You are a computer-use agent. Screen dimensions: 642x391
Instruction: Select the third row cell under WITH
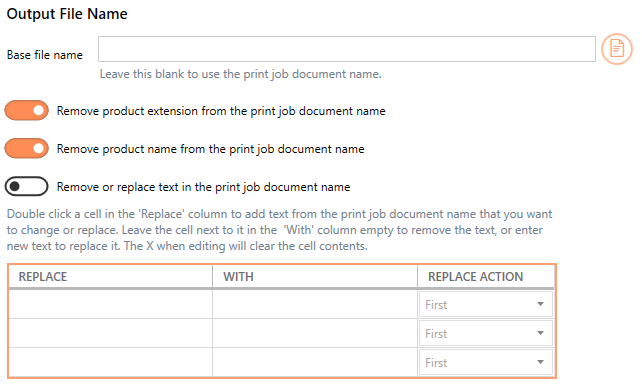315,362
